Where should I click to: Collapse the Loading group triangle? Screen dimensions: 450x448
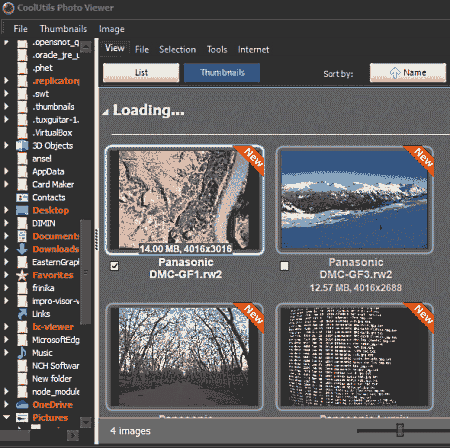(105, 112)
